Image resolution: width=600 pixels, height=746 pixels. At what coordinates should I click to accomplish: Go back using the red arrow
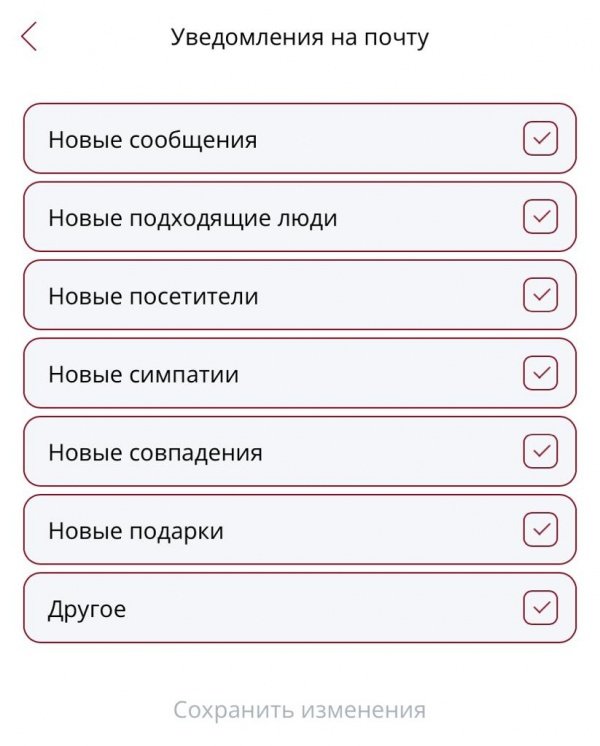pyautogui.click(x=29, y=38)
